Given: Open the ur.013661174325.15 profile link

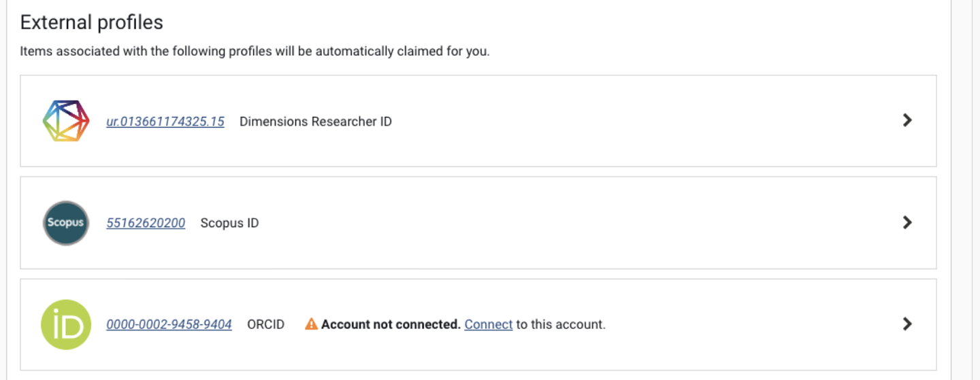Looking at the screenshot, I should coord(165,122).
